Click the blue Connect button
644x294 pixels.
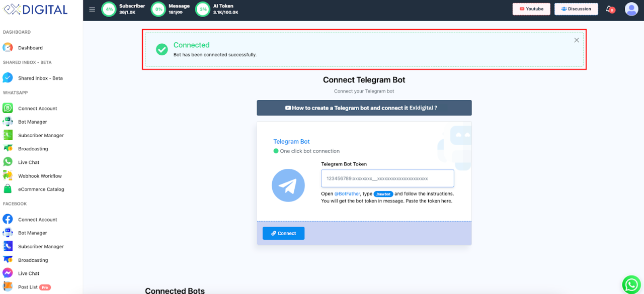point(284,233)
